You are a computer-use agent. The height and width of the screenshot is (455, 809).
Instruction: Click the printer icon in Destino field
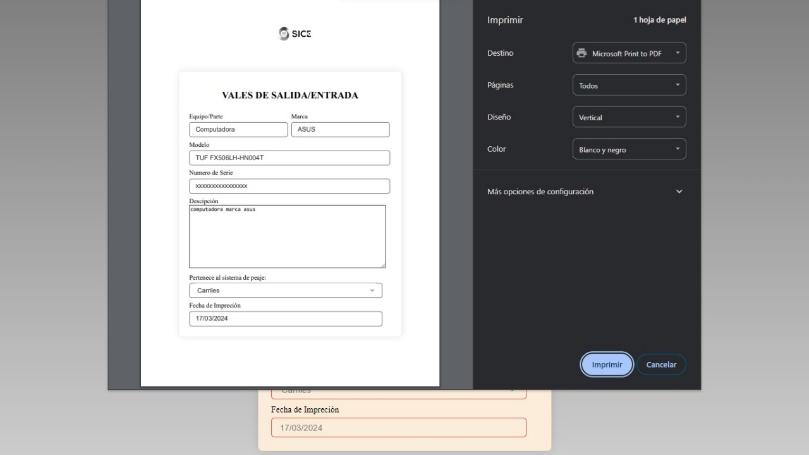coord(581,53)
